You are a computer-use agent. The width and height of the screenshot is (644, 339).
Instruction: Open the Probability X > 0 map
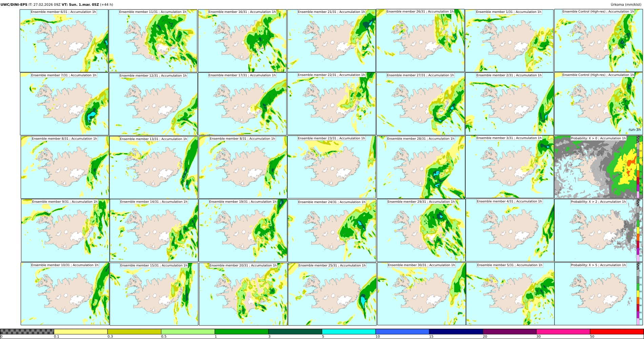tap(599, 167)
